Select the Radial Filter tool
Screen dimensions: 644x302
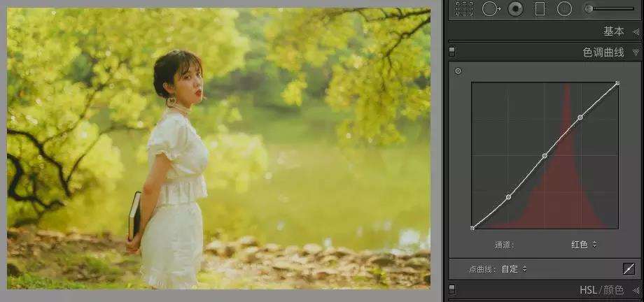coord(564,8)
